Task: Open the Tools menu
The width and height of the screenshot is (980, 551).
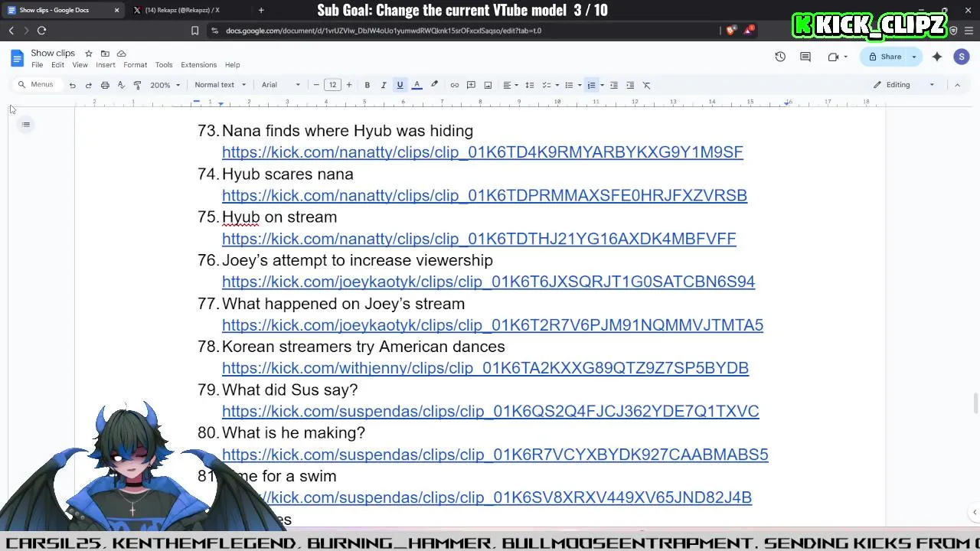Action: coord(164,65)
